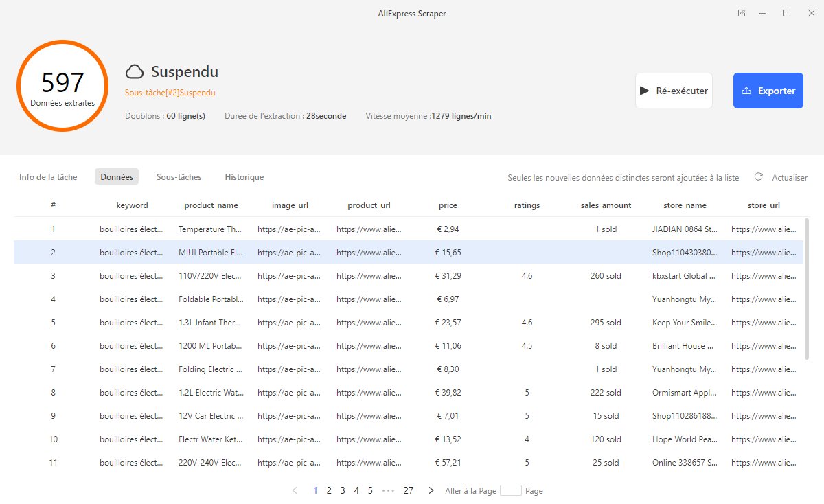Image resolution: width=824 pixels, height=504 pixels.
Task: Open the Historique tab
Action: point(244,177)
